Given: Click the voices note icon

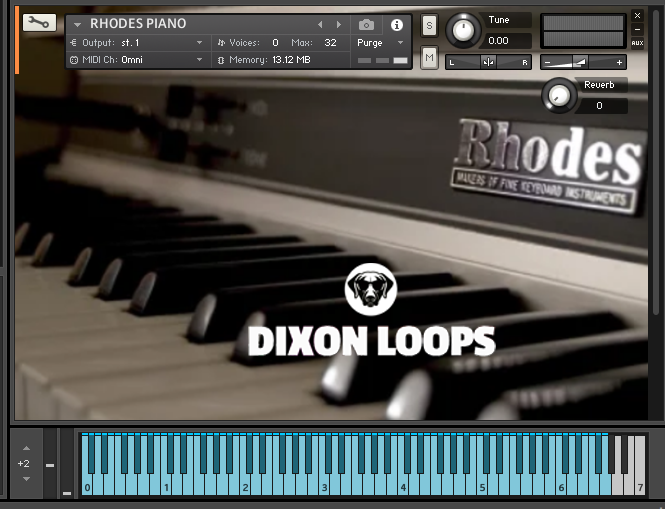Looking at the screenshot, I should coord(221,43).
